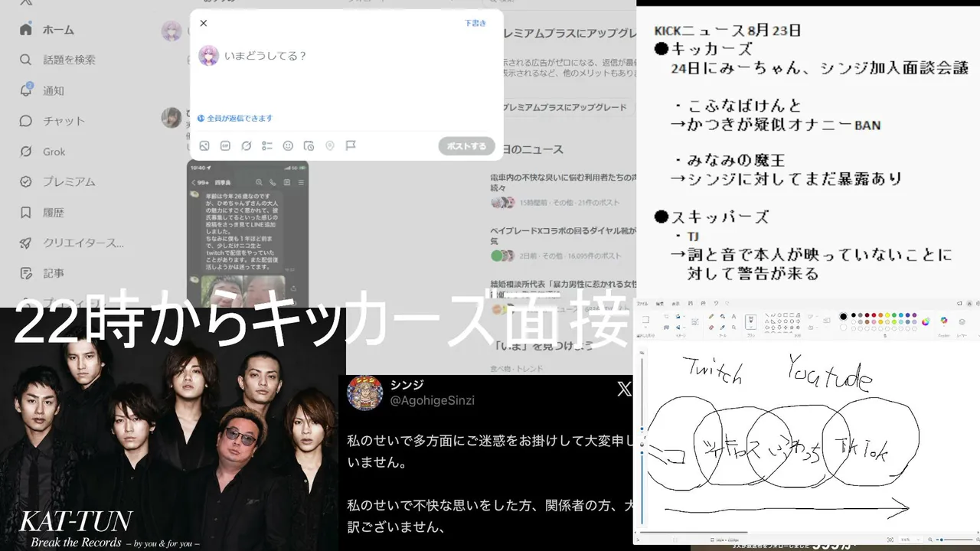Viewport: 980px width, 551px height.
Task: Select the pencil tool in Paint
Action: [711, 316]
